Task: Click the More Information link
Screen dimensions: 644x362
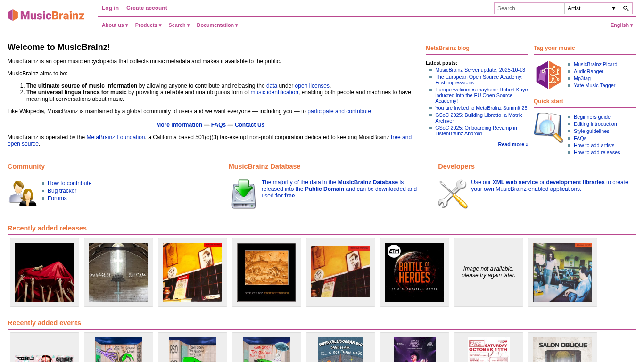Action: [x=179, y=125]
